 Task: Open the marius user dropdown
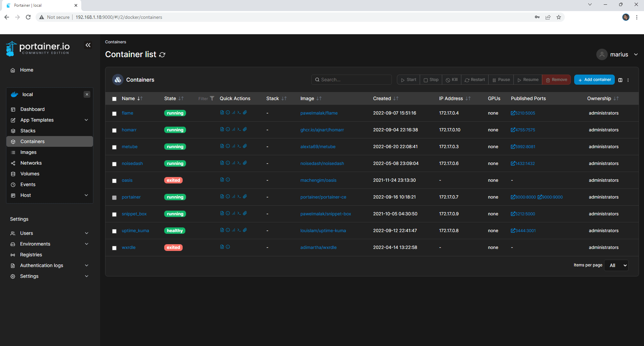pyautogui.click(x=617, y=54)
